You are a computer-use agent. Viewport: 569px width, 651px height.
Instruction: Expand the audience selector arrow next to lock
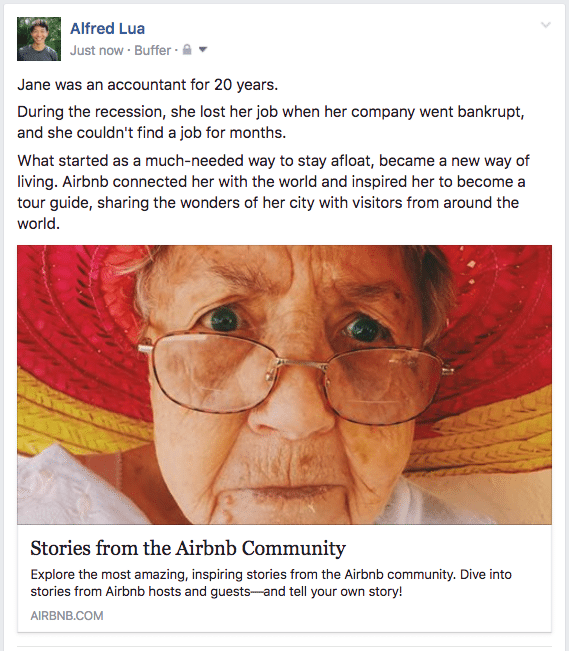click(x=203, y=50)
